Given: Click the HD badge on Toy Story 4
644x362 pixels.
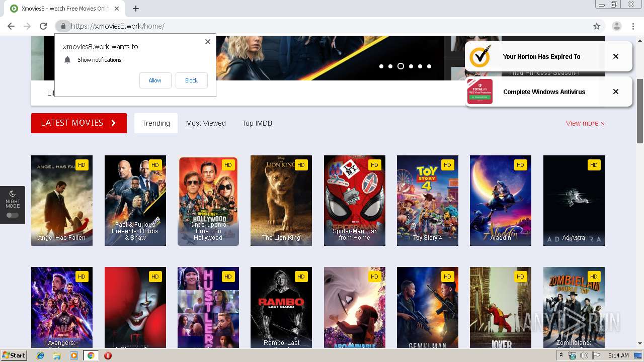Looking at the screenshot, I should pyautogui.click(x=447, y=165).
